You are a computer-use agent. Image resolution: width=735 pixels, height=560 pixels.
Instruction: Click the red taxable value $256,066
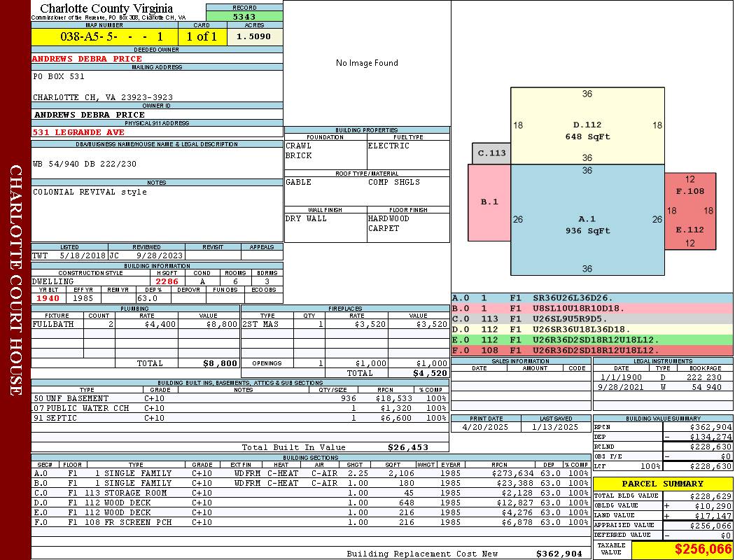tap(703, 549)
